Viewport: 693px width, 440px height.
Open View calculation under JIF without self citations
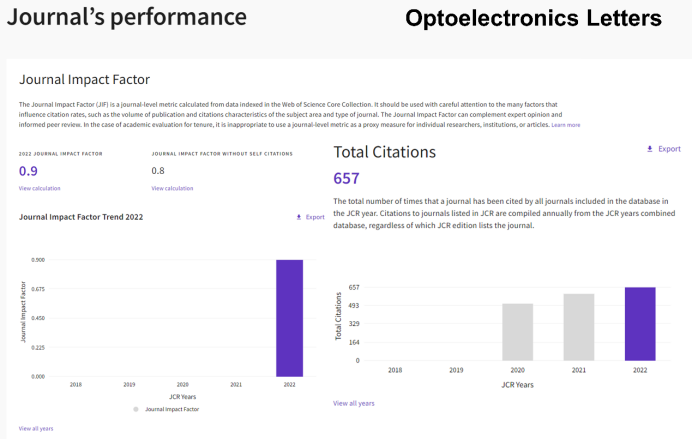pos(172,188)
